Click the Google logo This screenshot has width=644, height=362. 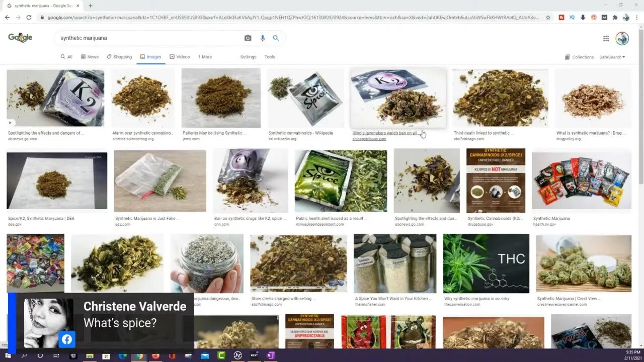tap(20, 38)
